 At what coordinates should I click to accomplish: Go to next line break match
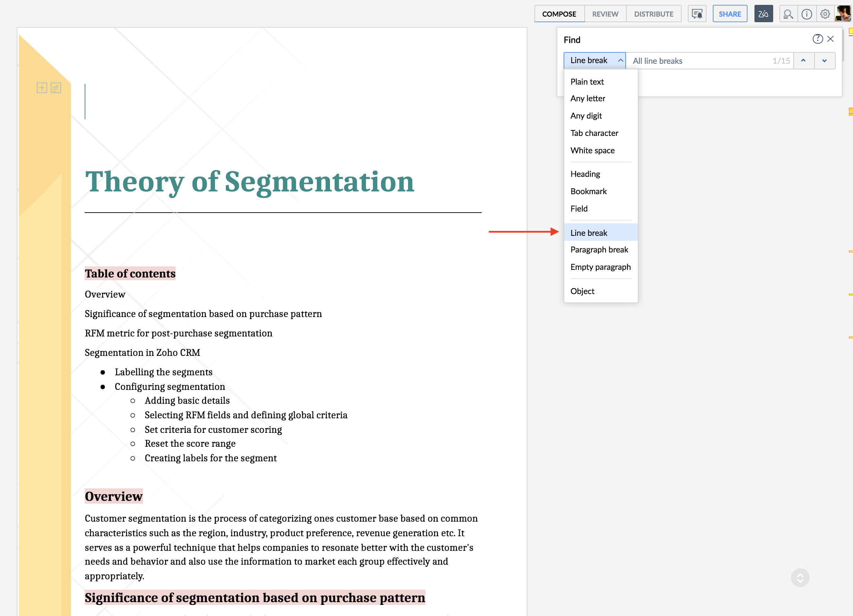pyautogui.click(x=825, y=60)
